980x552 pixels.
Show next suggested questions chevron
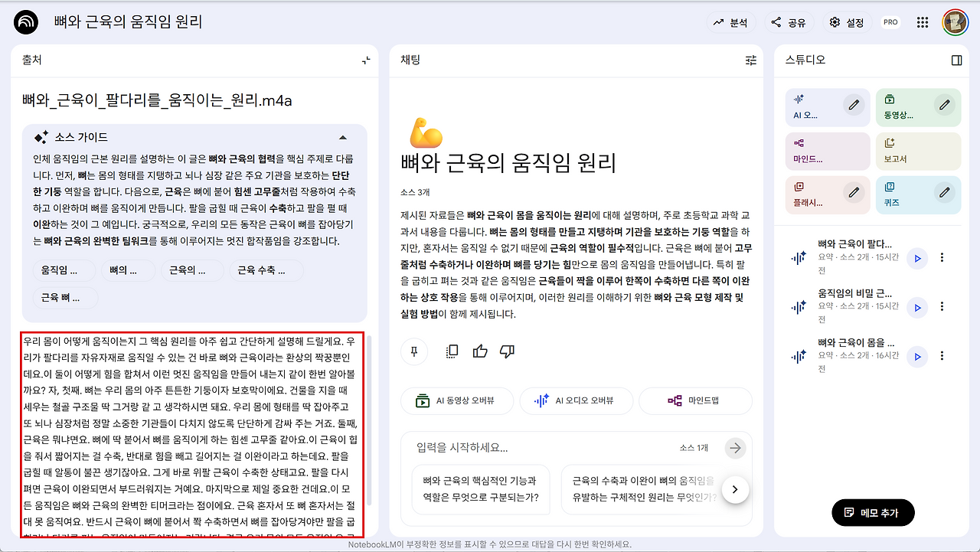tap(736, 489)
